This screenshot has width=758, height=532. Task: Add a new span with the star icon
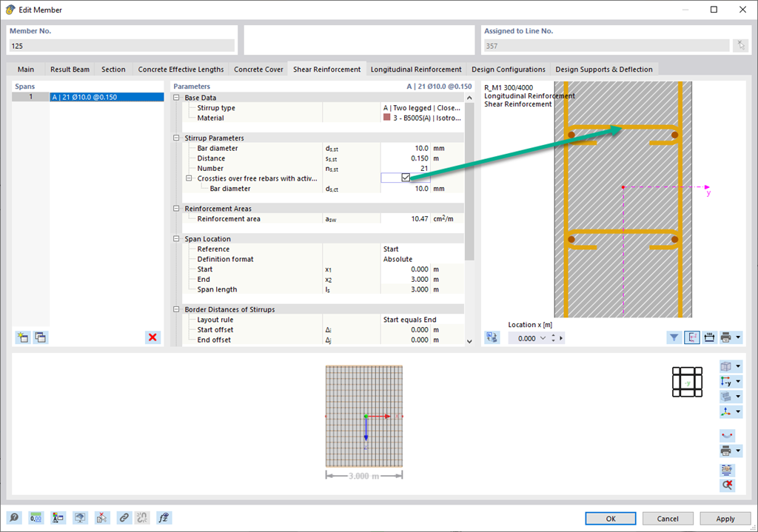coord(23,337)
